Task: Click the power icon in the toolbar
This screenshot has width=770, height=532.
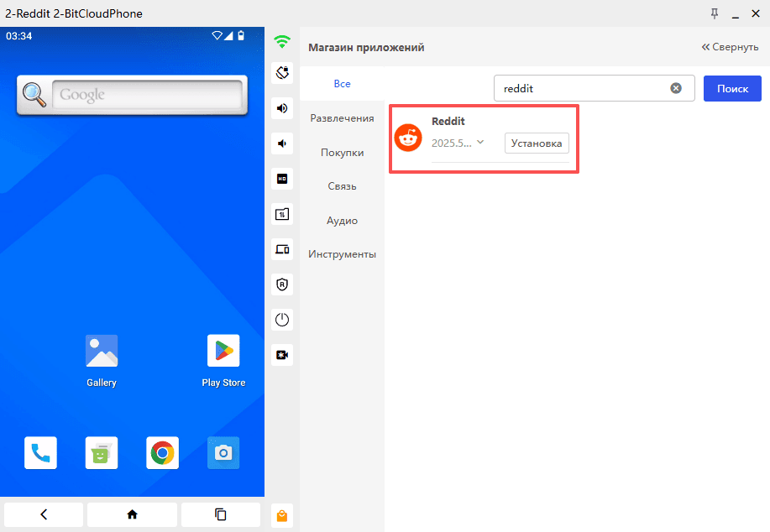Action: pos(282,320)
